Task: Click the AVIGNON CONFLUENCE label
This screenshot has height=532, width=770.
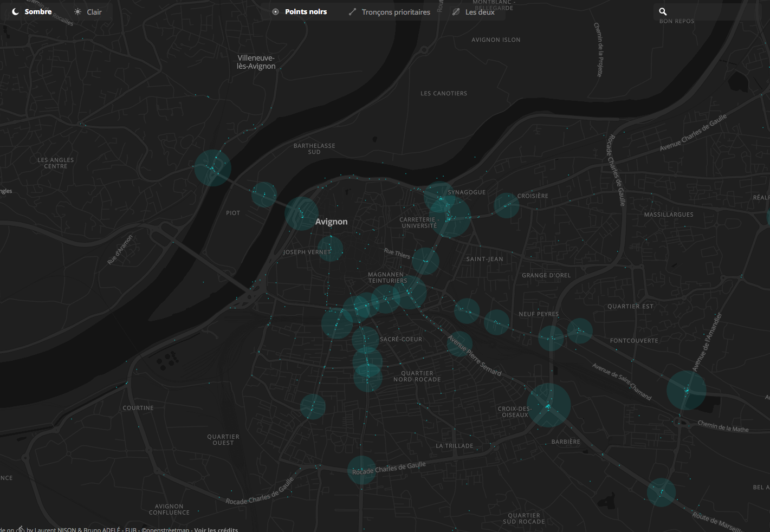Action: (169, 509)
